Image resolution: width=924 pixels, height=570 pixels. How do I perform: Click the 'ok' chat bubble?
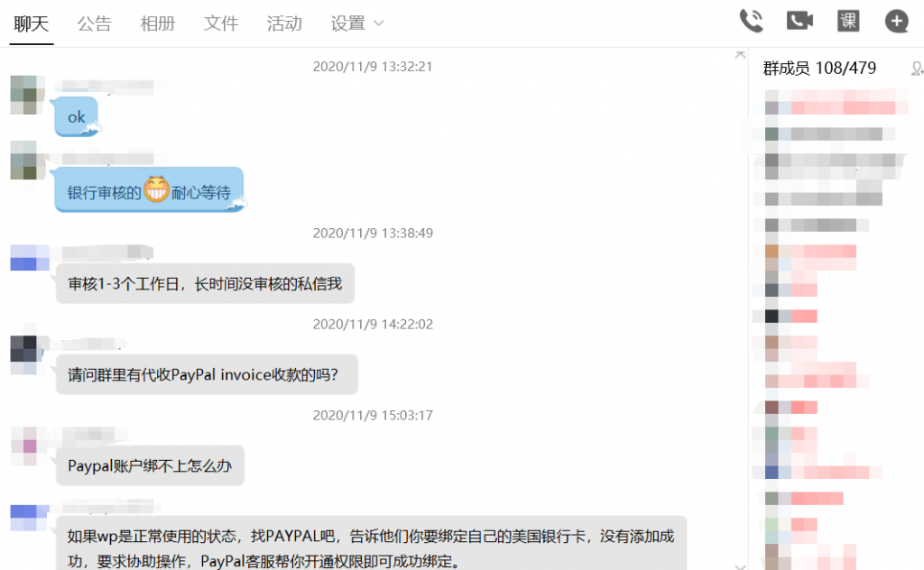point(77,116)
